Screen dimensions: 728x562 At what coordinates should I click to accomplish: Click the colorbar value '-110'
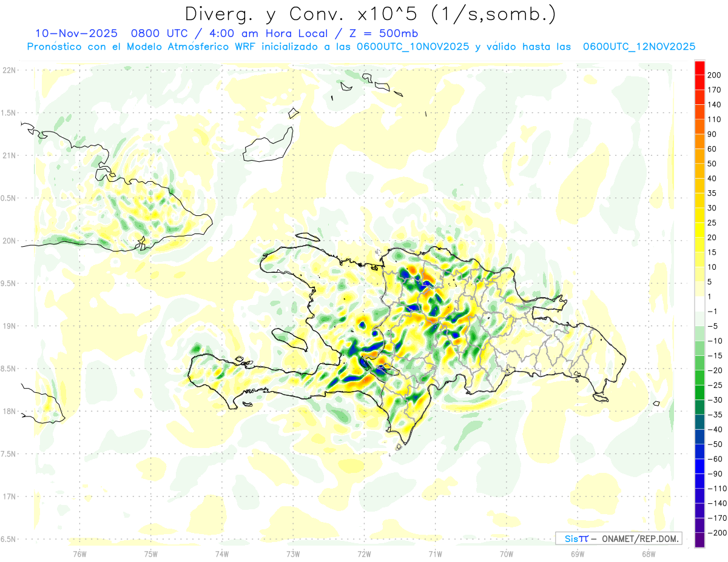click(716, 488)
